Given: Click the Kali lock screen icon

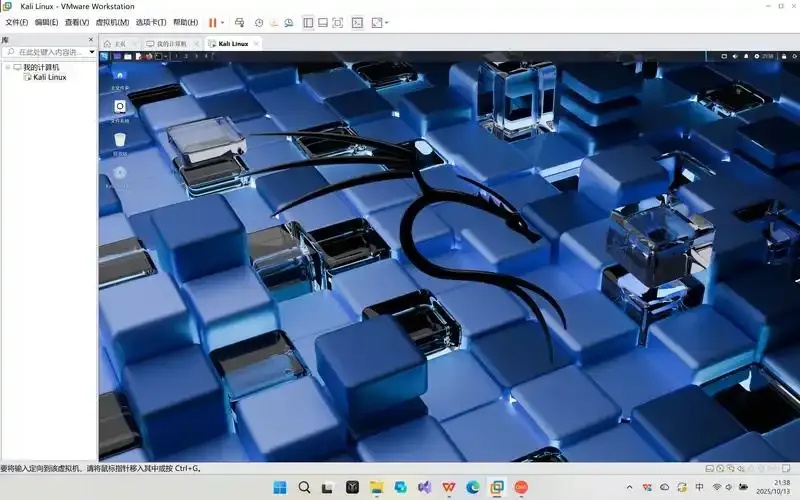Looking at the screenshot, I should point(784,56).
